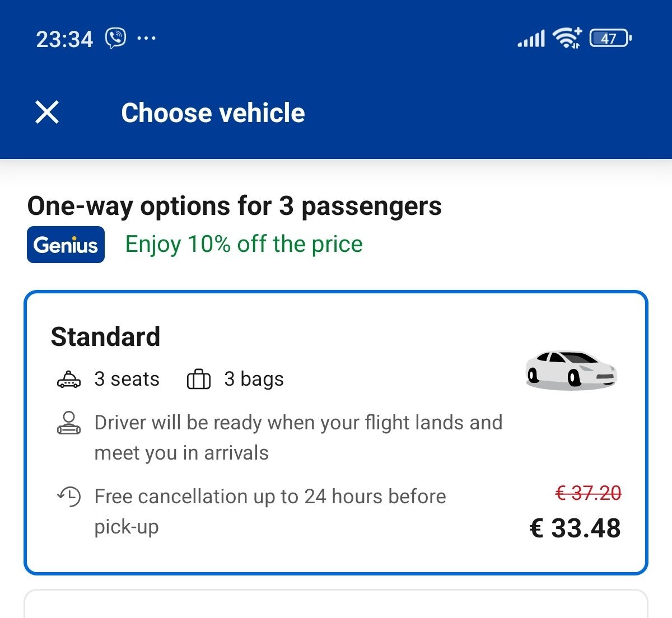Tap the crossed-out € 37.20 price

point(588,493)
